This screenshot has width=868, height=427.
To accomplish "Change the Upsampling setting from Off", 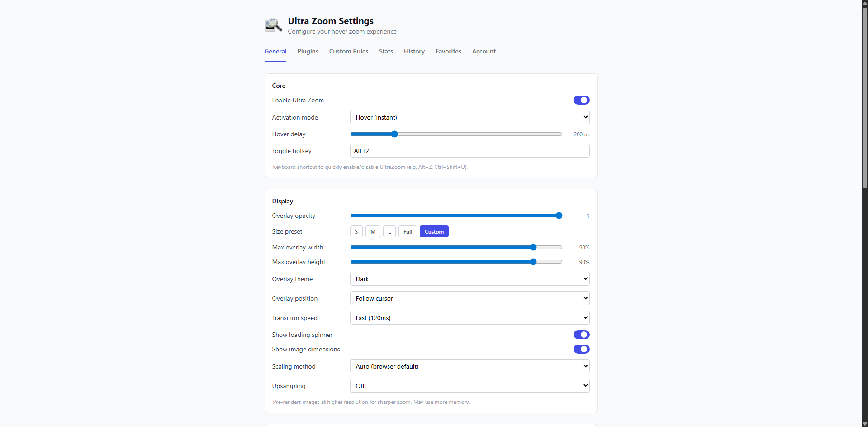I will pyautogui.click(x=470, y=385).
